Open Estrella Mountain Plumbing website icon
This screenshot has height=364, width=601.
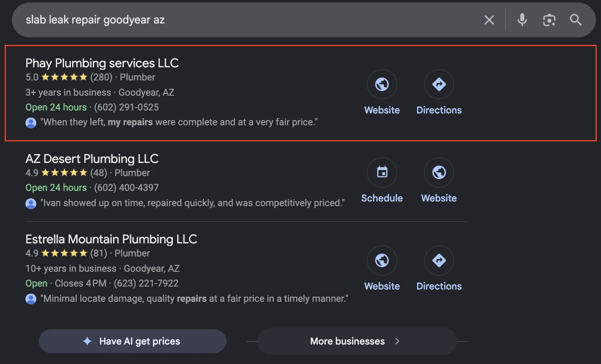[x=382, y=261]
